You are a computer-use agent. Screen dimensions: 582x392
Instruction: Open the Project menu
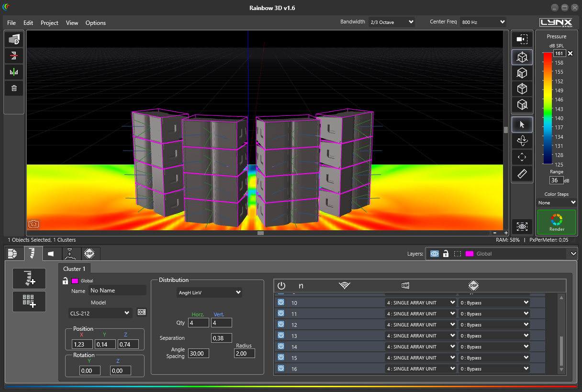pyautogui.click(x=49, y=23)
